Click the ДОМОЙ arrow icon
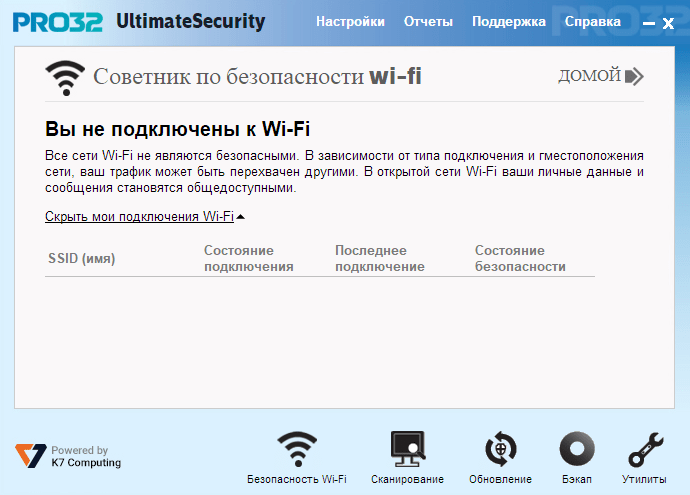This screenshot has height=495, width=690. coord(634,76)
